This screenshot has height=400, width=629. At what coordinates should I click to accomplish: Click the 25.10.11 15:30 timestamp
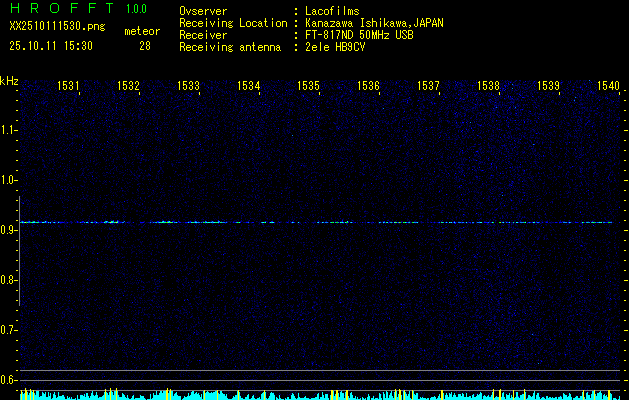(x=51, y=46)
